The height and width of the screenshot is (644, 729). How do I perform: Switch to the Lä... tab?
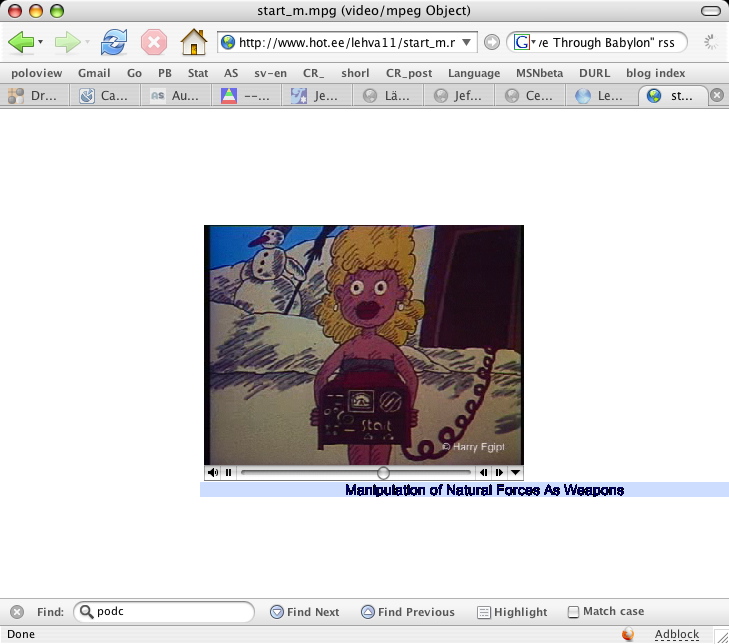click(388, 96)
